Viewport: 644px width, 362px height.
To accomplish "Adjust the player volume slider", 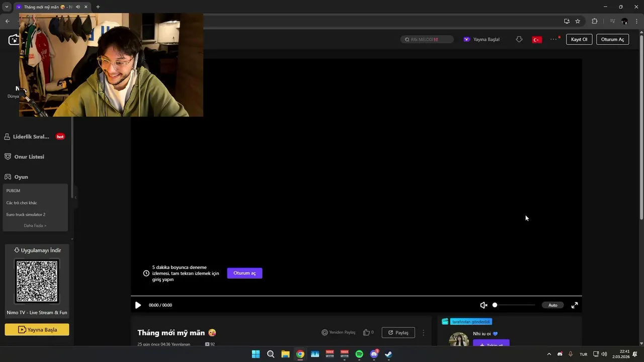I will (514, 305).
